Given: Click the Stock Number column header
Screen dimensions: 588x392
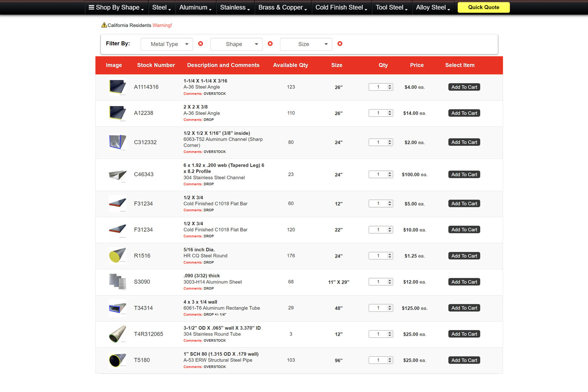Looking at the screenshot, I should [x=156, y=65].
